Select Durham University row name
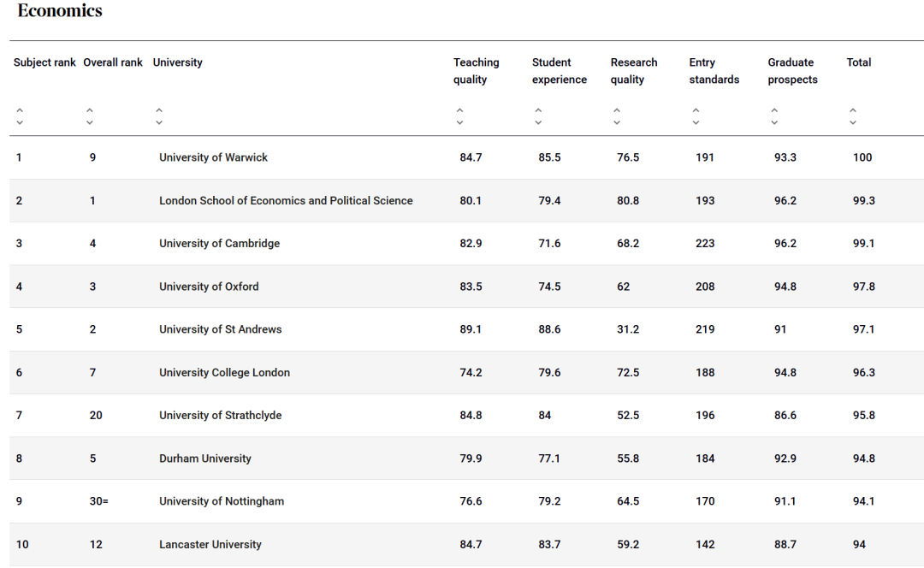This screenshot has height=568, width=924. click(x=205, y=459)
